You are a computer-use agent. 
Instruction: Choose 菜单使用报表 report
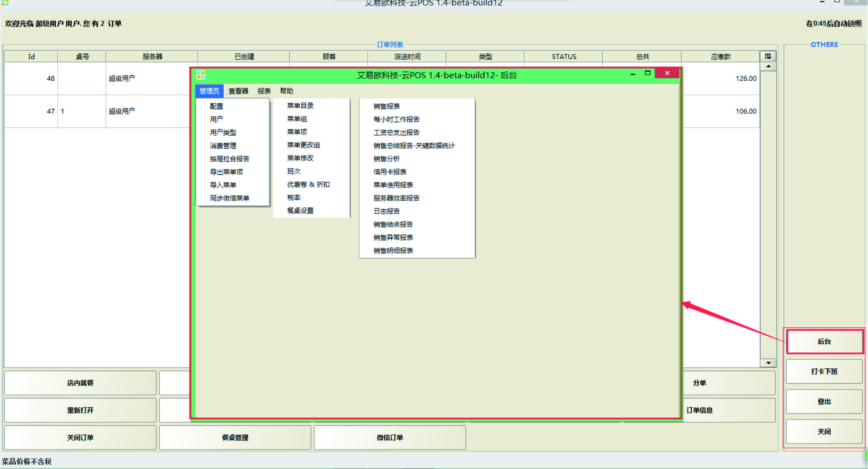393,185
